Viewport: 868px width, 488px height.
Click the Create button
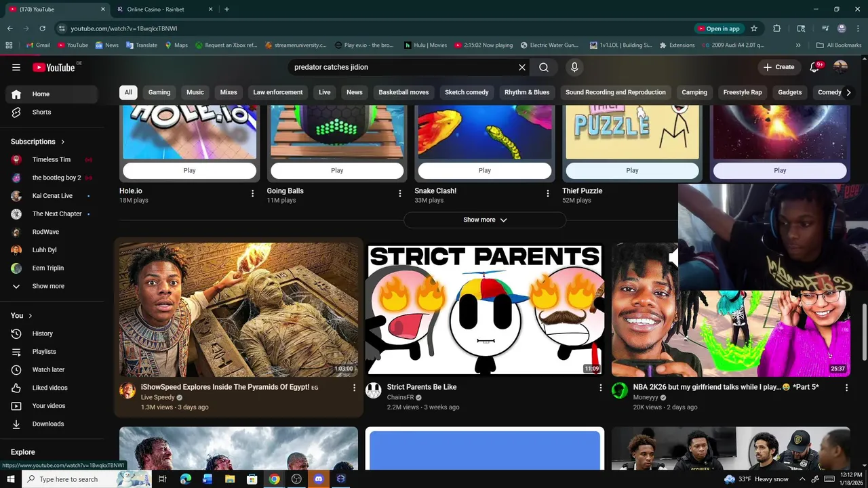[778, 67]
